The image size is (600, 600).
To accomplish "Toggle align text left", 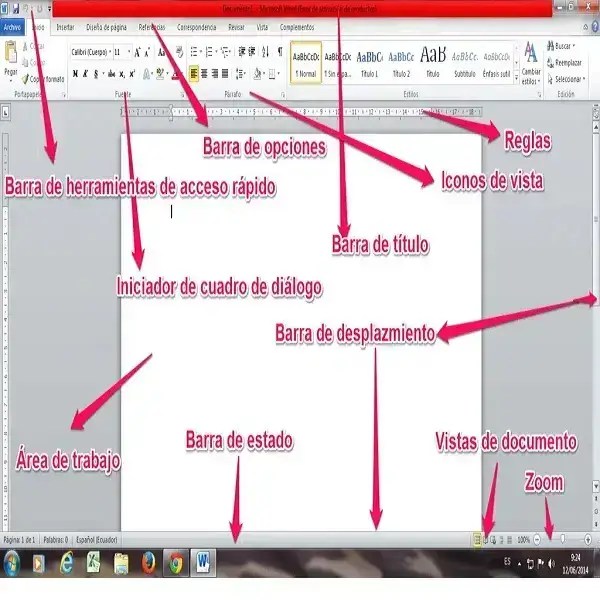I will pos(194,73).
